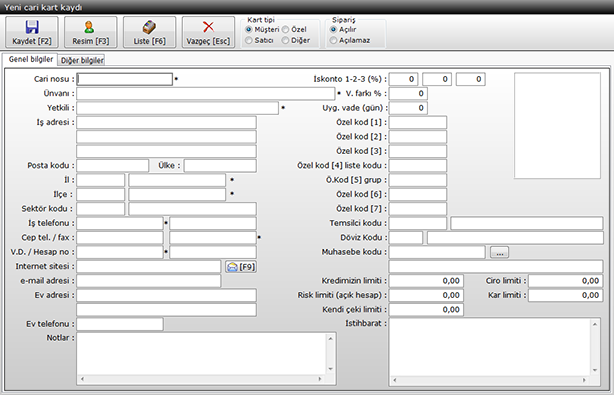Screen dimensions: 614x395
Task: Click the Ev telefonu field
Action: [120, 324]
